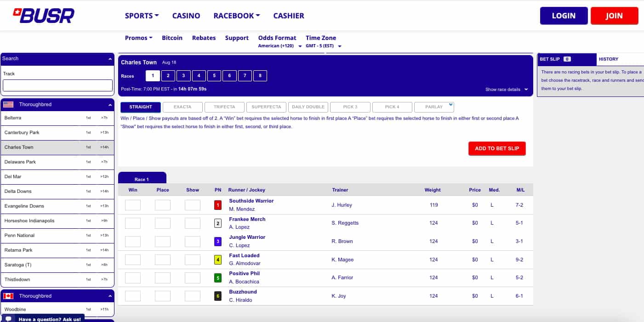This screenshot has height=322, width=644.
Task: Select the Daily Double tab
Action: [308, 107]
